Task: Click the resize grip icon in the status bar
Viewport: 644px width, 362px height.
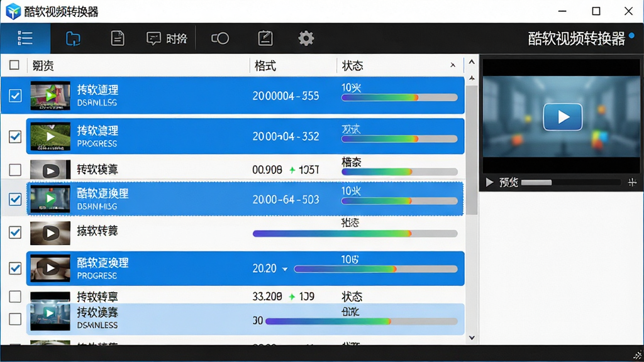Action: click(638, 356)
